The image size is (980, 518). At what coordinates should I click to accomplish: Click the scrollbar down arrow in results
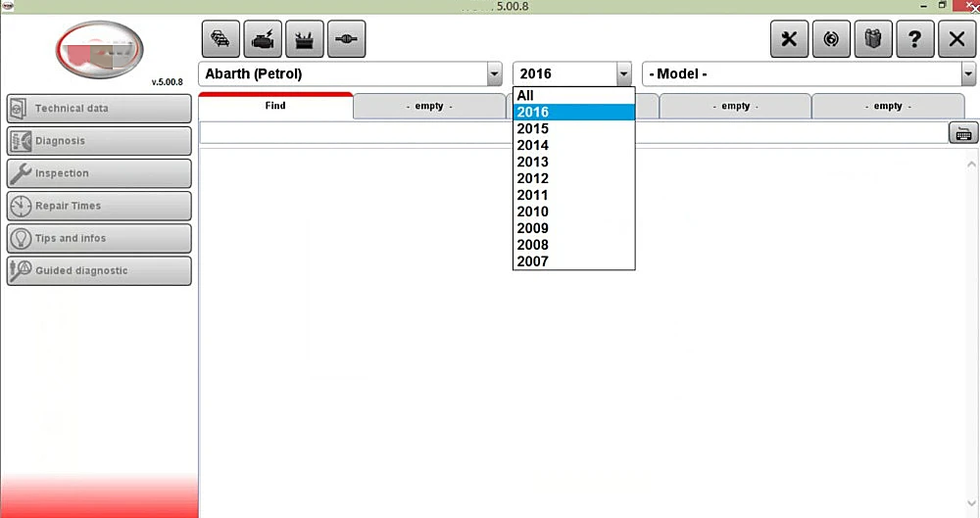pos(971,503)
